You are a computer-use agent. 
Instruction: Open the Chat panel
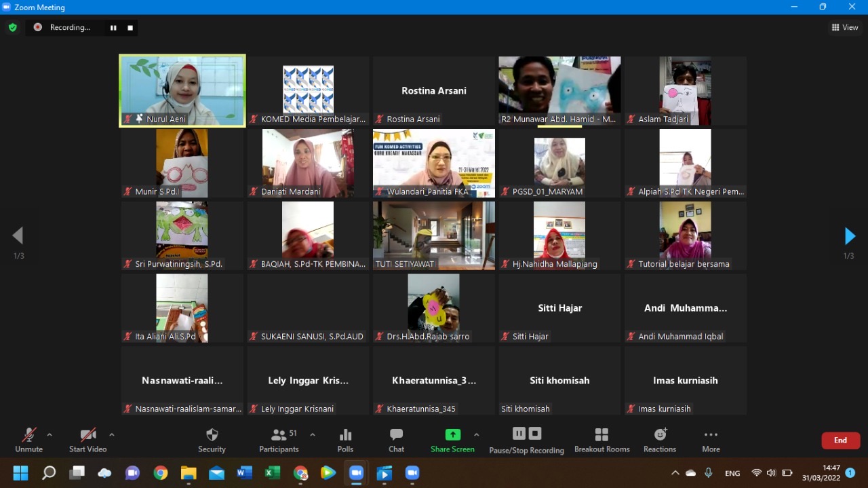pos(396,440)
